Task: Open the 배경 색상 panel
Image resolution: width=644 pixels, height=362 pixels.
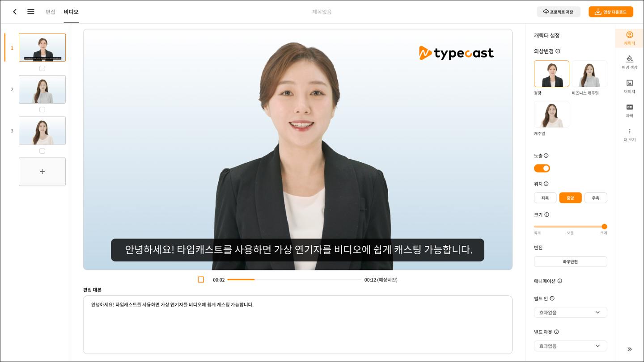Action: (630, 63)
